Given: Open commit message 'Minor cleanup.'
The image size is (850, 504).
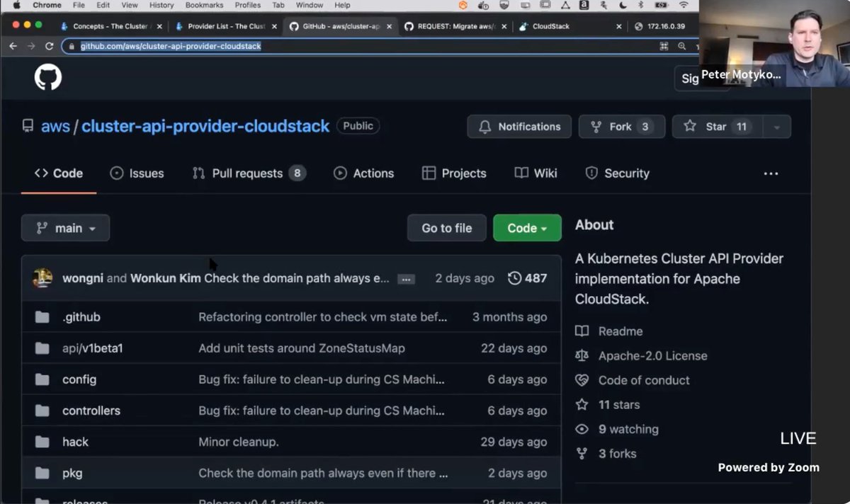Looking at the screenshot, I should [239, 442].
